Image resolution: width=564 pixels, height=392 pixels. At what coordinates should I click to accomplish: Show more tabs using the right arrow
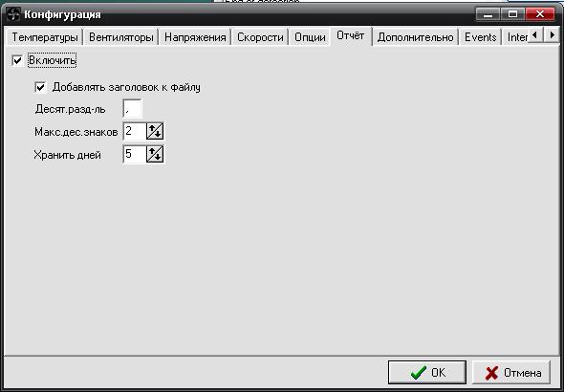(x=553, y=34)
